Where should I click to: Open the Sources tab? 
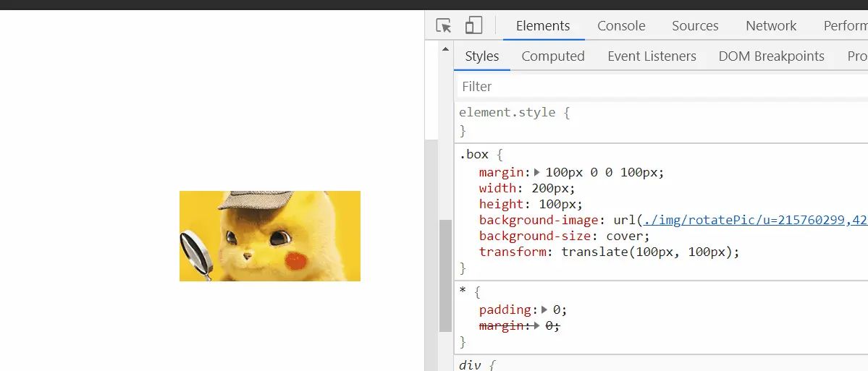pyautogui.click(x=695, y=26)
